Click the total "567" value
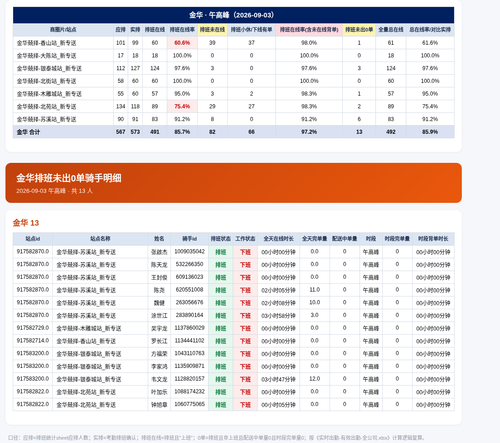The image size is (500, 443). click(120, 132)
